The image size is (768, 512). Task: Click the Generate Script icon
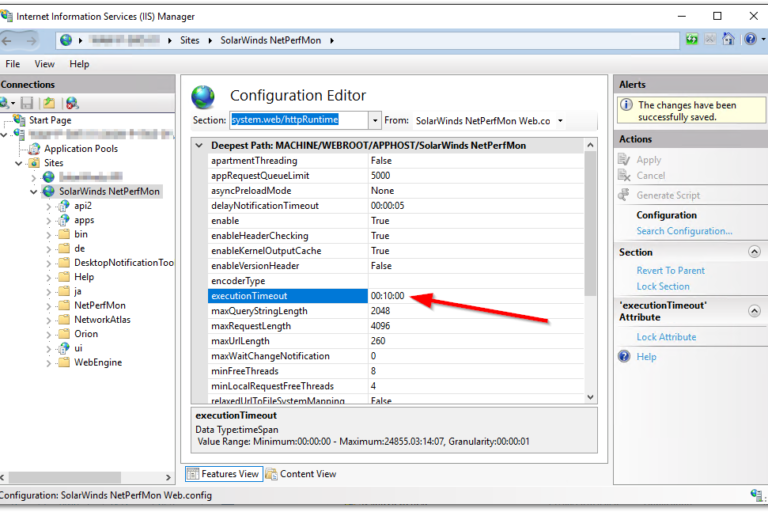tap(624, 195)
